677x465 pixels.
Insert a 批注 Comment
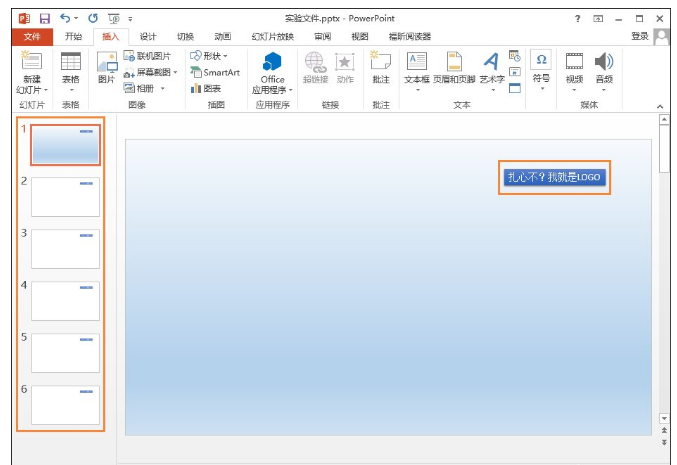pyautogui.click(x=381, y=67)
